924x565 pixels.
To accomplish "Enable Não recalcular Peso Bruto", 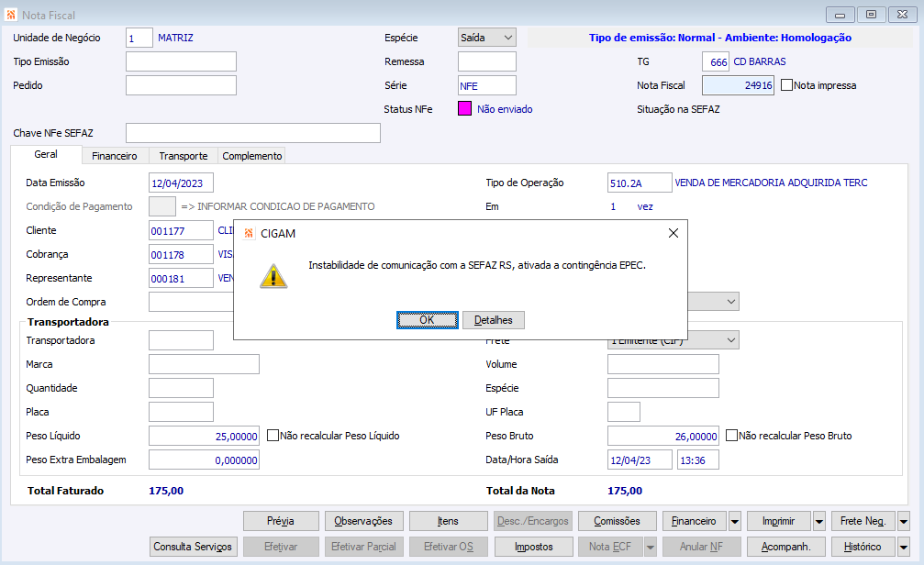I will (x=731, y=436).
